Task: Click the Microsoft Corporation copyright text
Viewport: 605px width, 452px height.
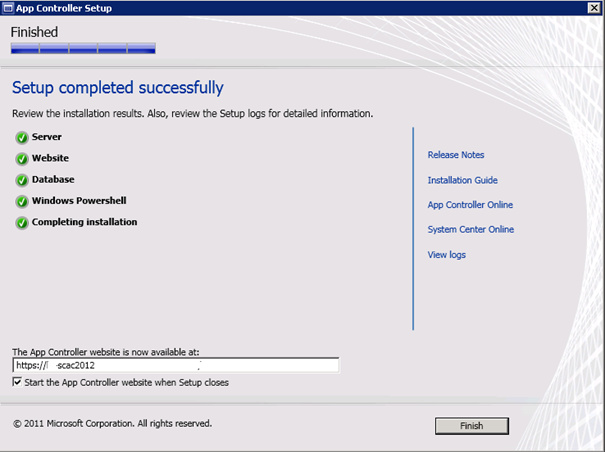Action: click(x=112, y=423)
